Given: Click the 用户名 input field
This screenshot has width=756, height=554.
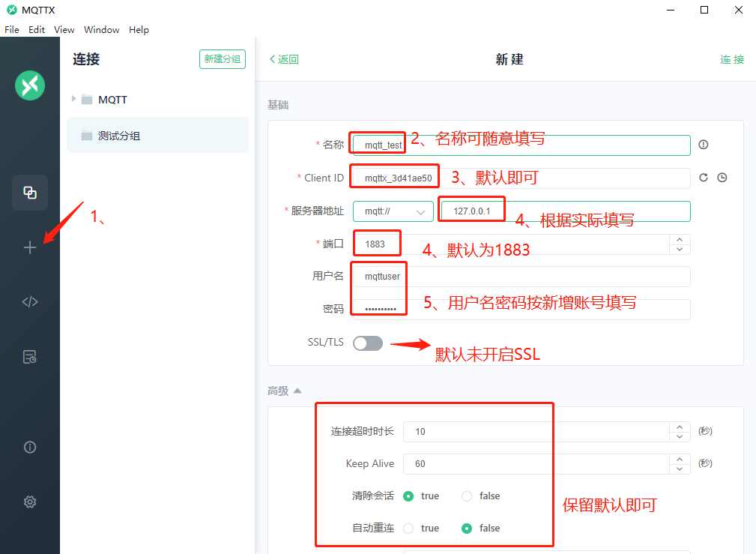Looking at the screenshot, I should [x=521, y=277].
